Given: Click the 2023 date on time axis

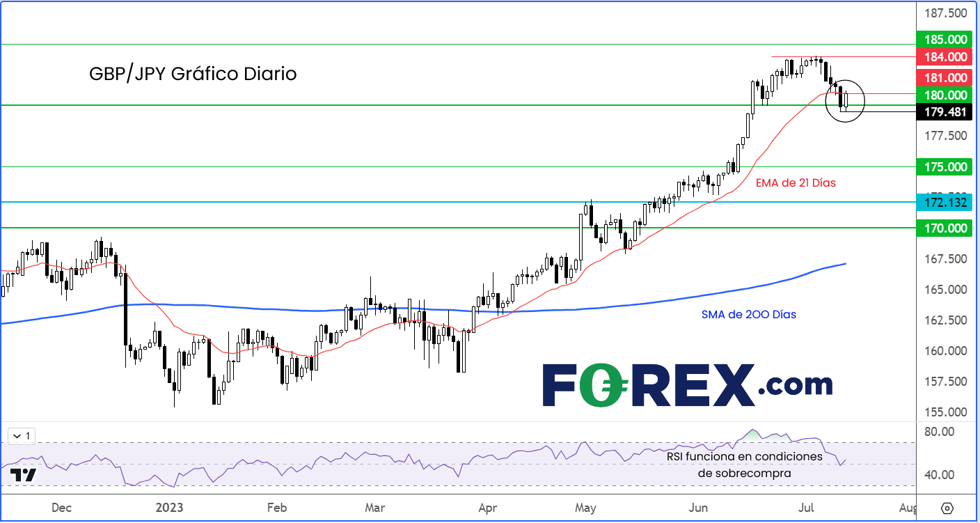Looking at the screenshot, I should click(171, 507).
